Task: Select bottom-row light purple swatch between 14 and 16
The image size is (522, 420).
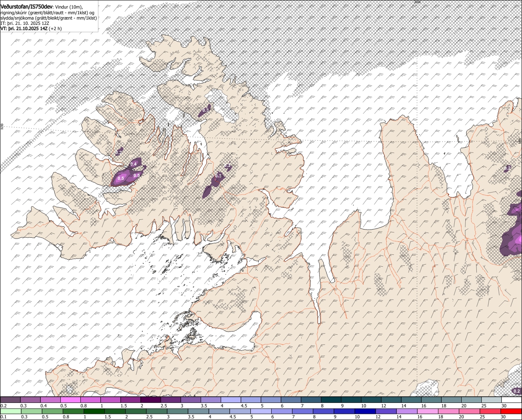Action: tap(407, 411)
